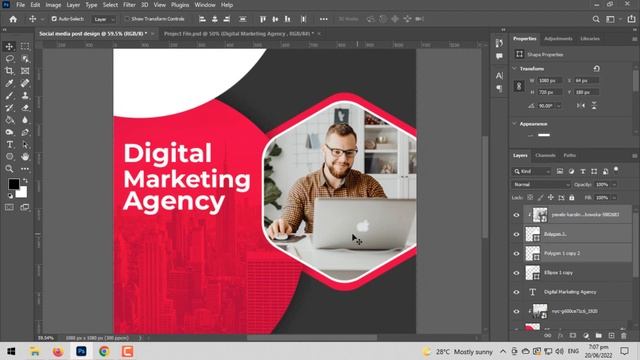
Task: Select the Crop tool
Action: (x=9, y=71)
